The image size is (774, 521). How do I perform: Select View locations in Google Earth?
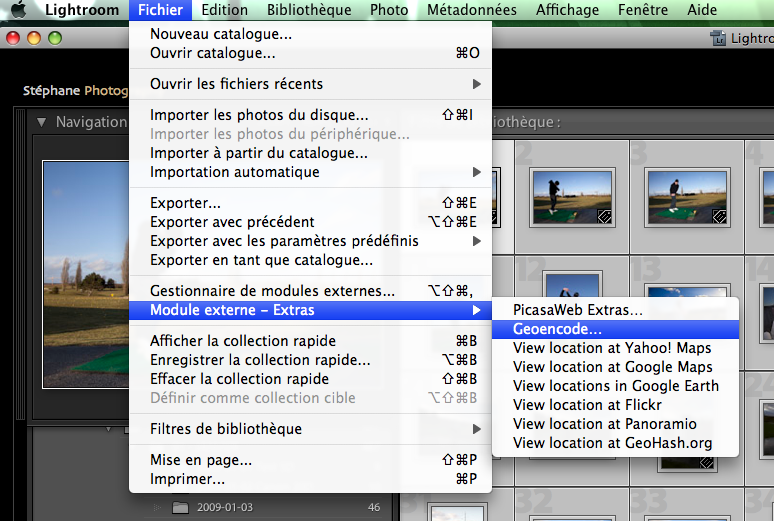[x=616, y=386]
